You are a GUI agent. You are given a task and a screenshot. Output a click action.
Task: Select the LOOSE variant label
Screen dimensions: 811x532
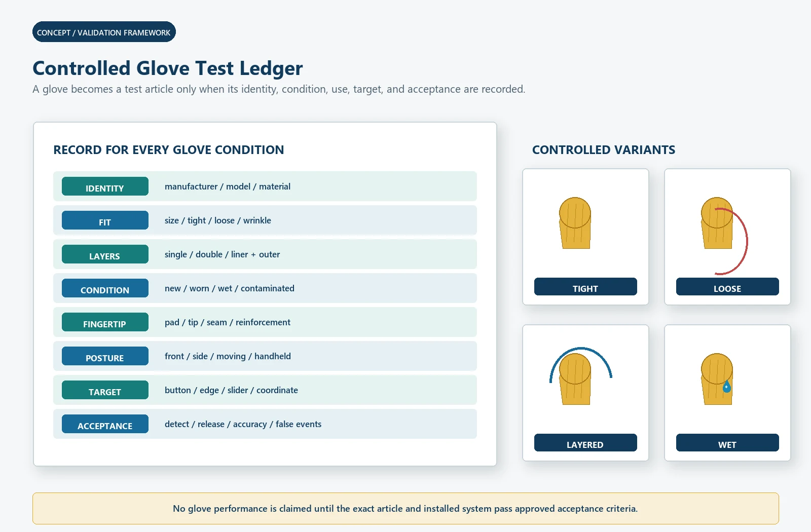(x=727, y=287)
